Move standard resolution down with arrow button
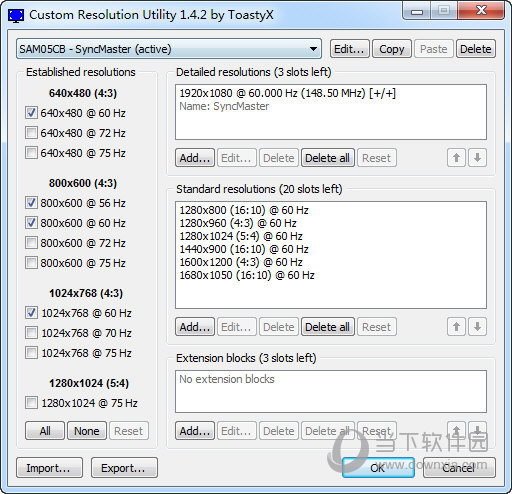Image resolution: width=512 pixels, height=494 pixels. pyautogui.click(x=477, y=327)
